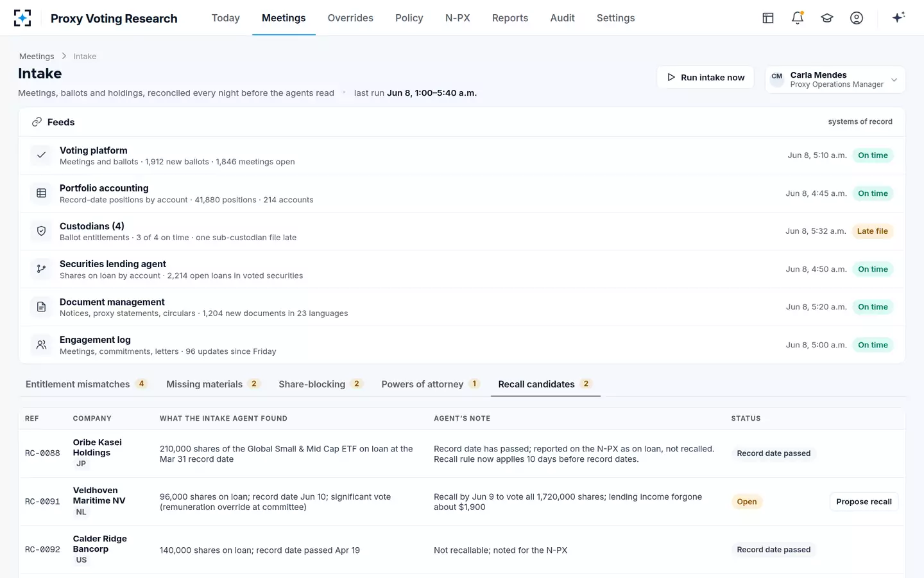The width and height of the screenshot is (924, 578).
Task: Open Settings in top navigation
Action: 615,18
